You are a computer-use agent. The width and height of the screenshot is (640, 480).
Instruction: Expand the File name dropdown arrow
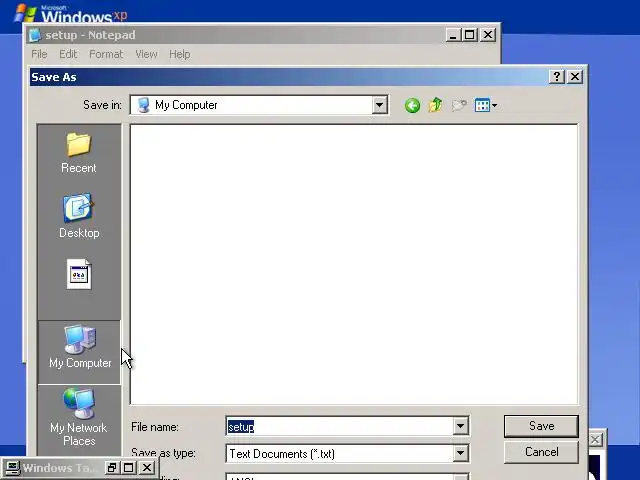pos(460,427)
